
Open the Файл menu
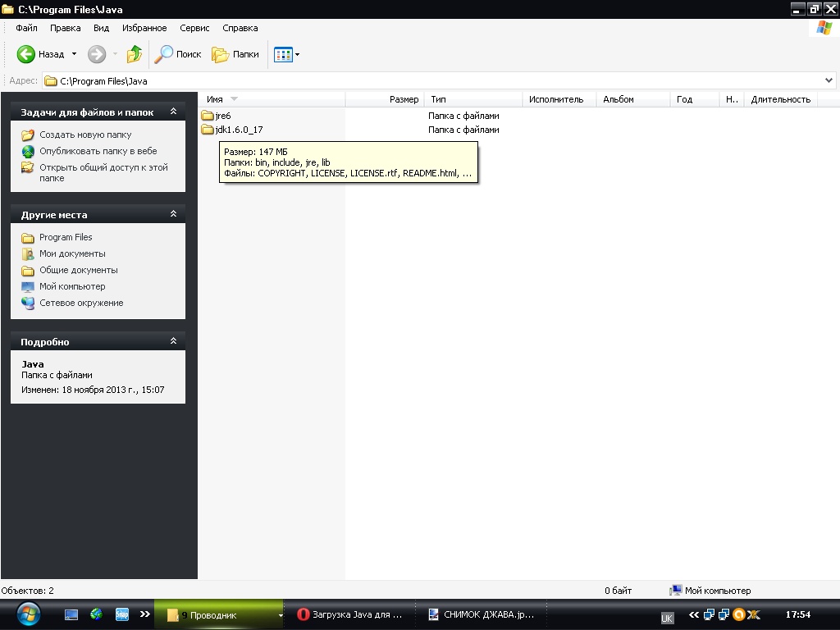click(26, 28)
